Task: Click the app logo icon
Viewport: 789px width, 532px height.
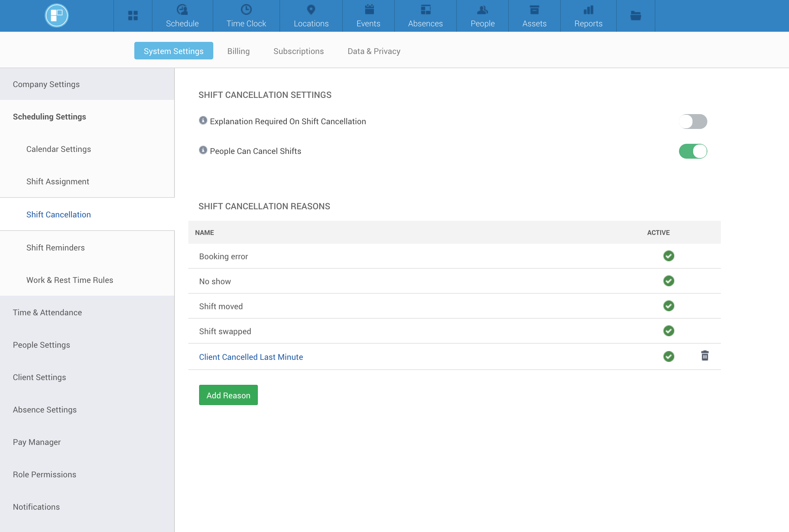Action: [57, 16]
